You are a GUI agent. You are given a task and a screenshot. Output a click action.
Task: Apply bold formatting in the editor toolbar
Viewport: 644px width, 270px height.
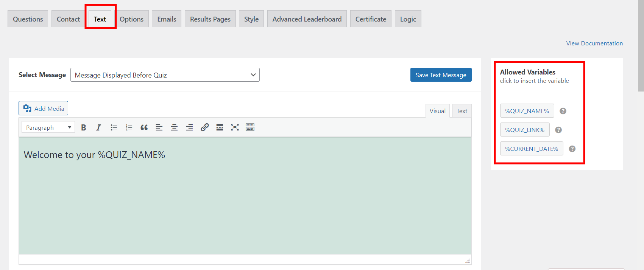pyautogui.click(x=84, y=127)
